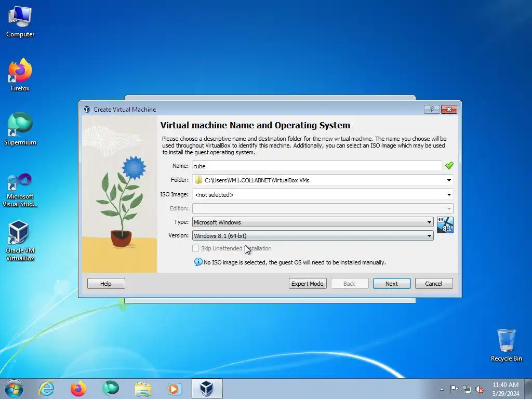532x399 pixels.
Task: Click the dialog's question mark help button
Action: click(432, 109)
